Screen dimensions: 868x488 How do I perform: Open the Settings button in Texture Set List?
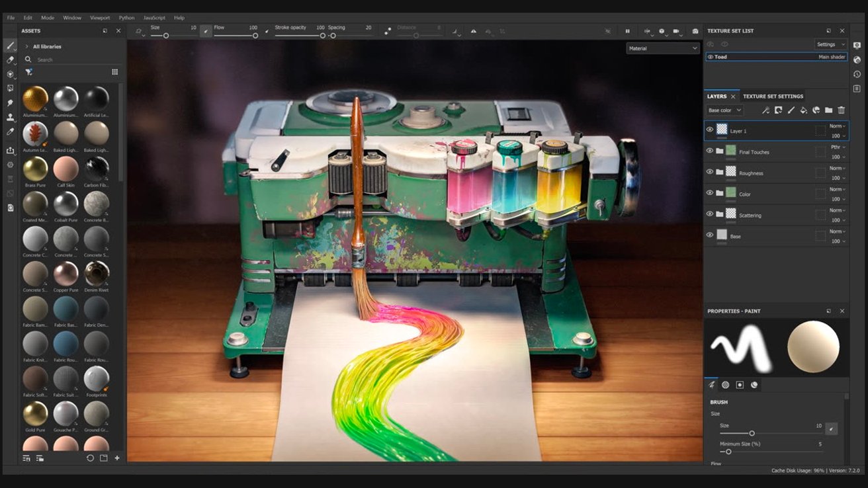coord(830,44)
